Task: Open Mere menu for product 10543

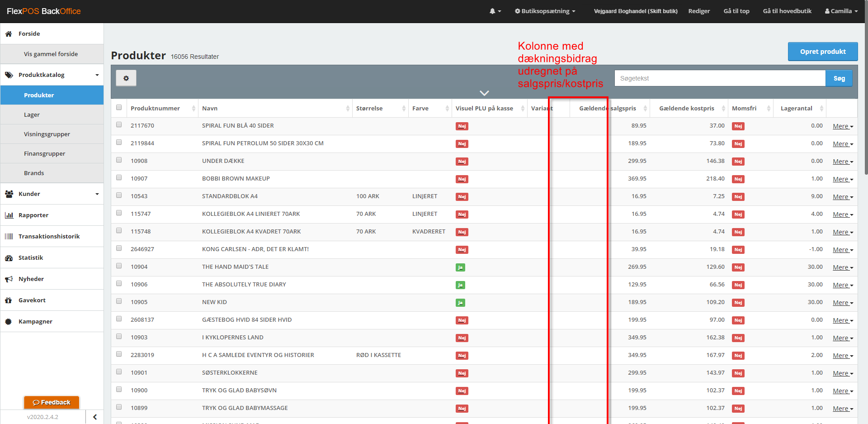Action: (843, 197)
